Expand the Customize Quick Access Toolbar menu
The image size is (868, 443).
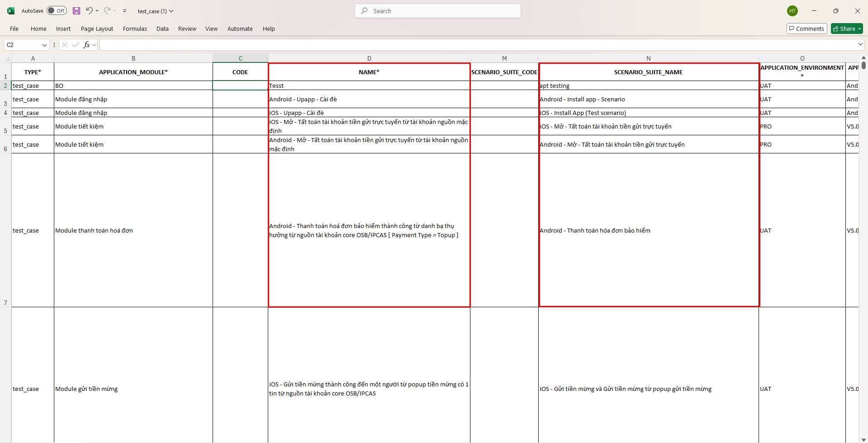tap(124, 11)
